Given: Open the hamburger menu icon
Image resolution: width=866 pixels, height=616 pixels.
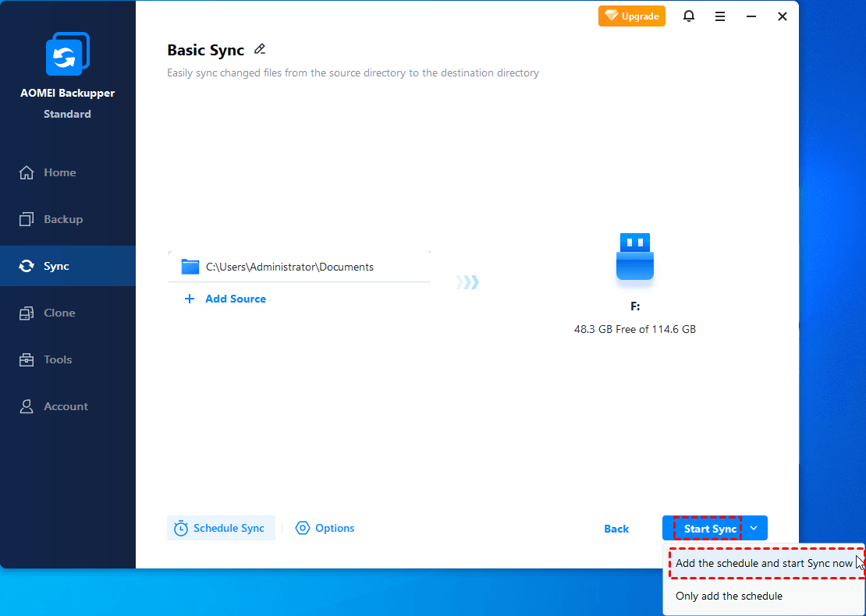Looking at the screenshot, I should click(x=720, y=16).
